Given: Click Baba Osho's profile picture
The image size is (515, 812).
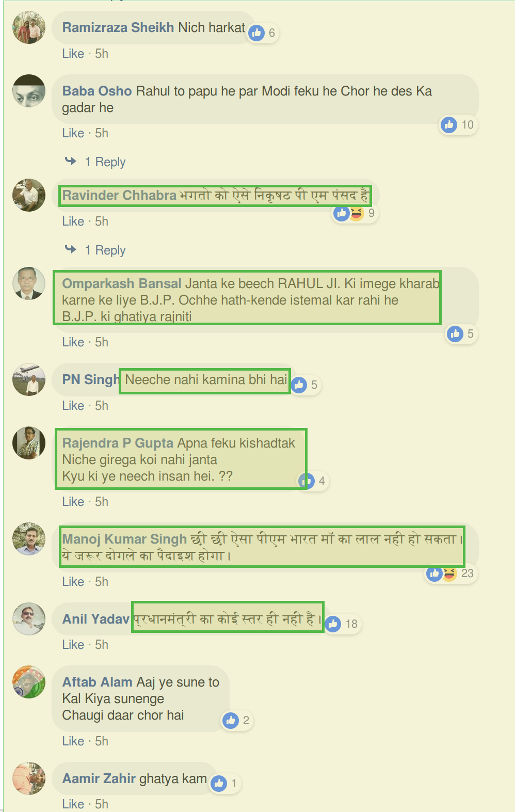Looking at the screenshot, I should pyautogui.click(x=29, y=91).
